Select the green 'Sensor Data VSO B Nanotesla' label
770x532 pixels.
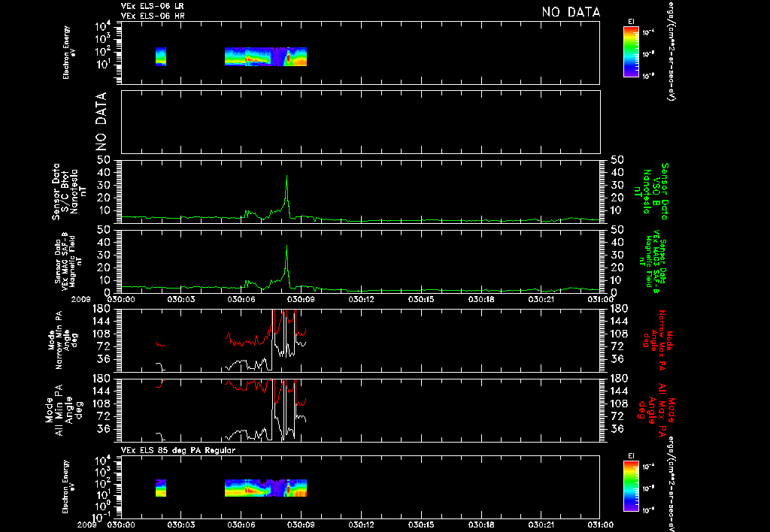click(650, 192)
